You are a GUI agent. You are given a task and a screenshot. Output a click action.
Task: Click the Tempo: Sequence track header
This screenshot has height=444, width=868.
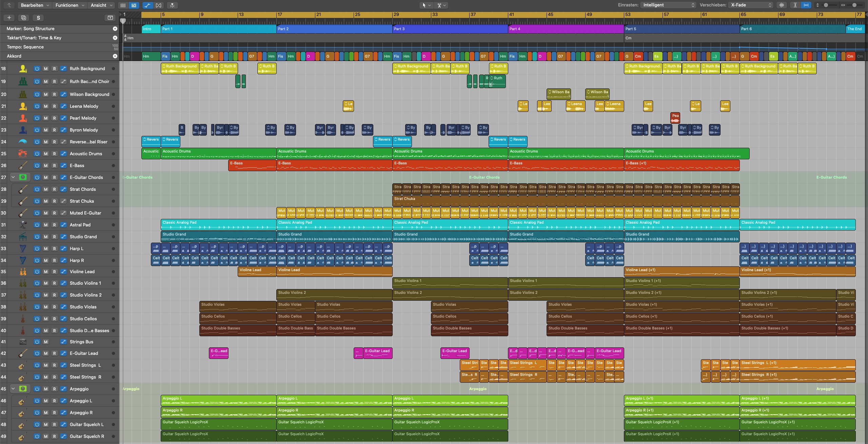coord(60,47)
